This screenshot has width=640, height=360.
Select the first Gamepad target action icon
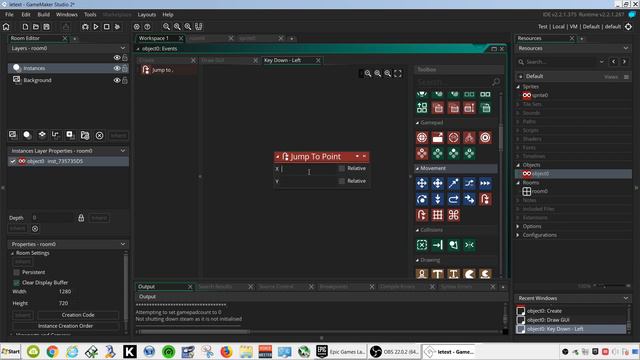[422, 138]
